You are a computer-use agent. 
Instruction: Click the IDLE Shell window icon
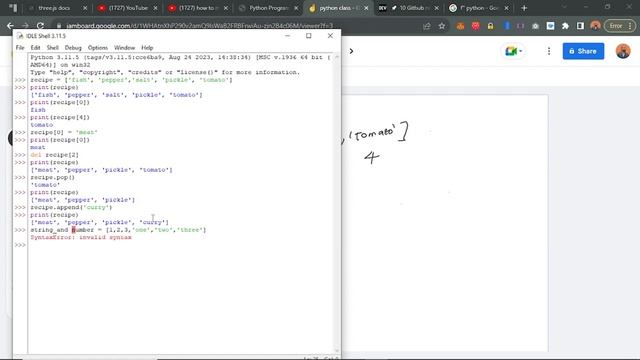(x=20, y=36)
